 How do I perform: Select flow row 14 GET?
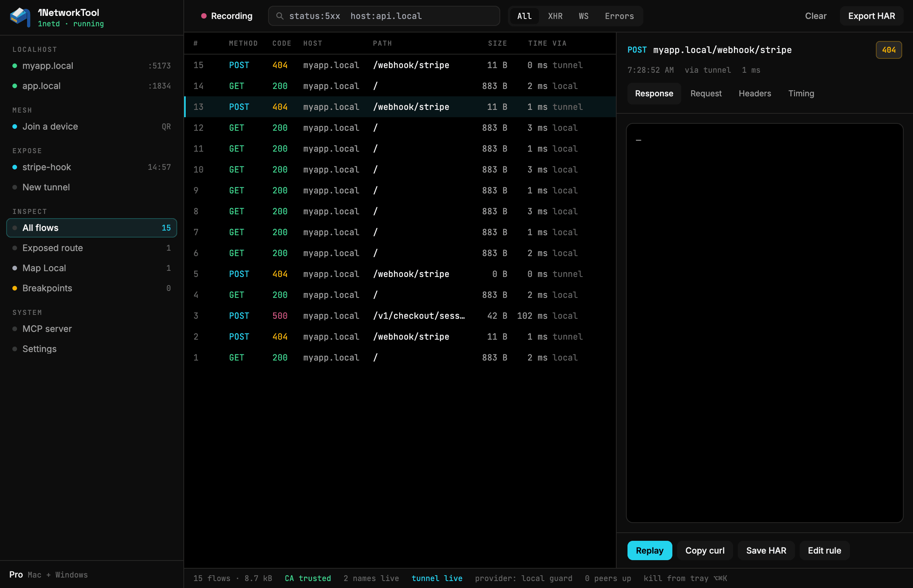click(400, 86)
